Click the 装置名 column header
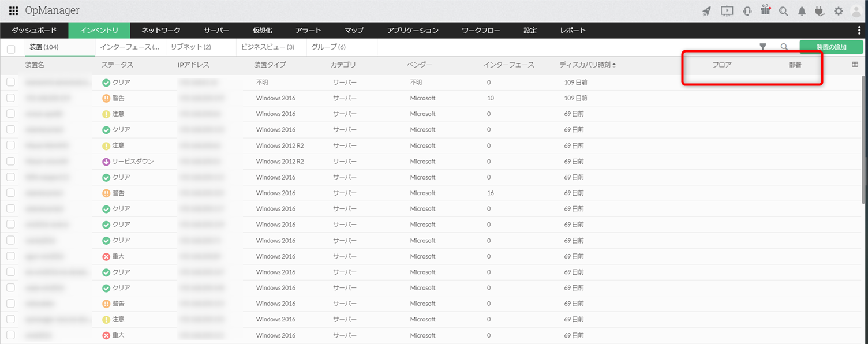This screenshot has height=344, width=868. click(35, 65)
